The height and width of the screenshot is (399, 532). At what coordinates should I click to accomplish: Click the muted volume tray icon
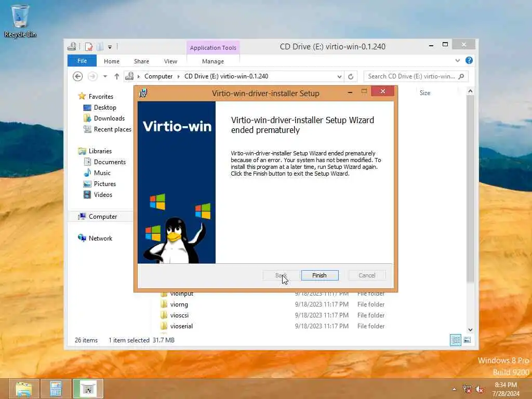479,389
